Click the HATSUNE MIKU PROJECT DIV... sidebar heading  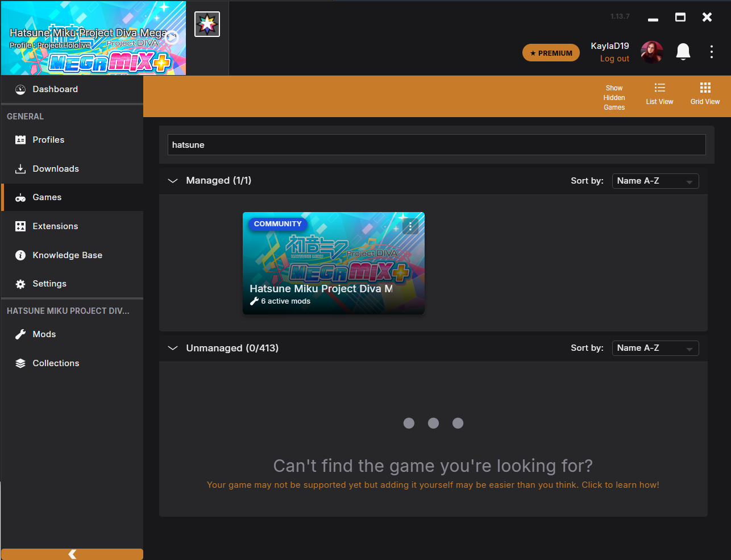click(68, 311)
